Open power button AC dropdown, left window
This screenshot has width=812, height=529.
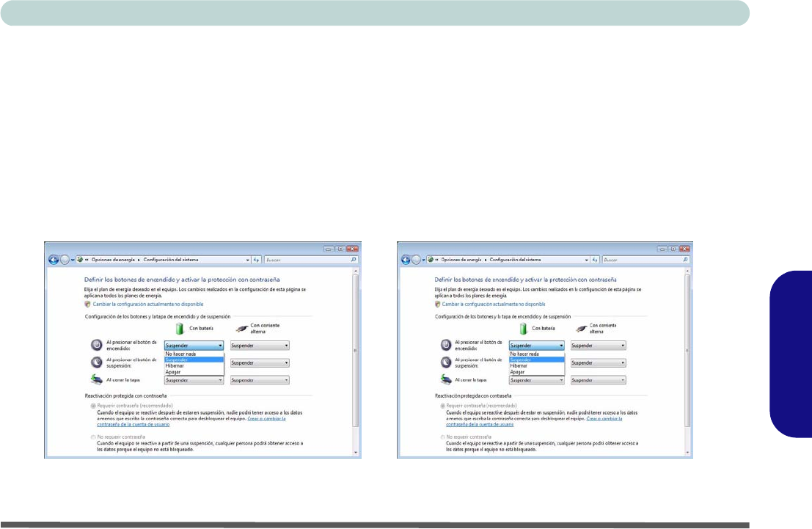pyautogui.click(x=260, y=346)
